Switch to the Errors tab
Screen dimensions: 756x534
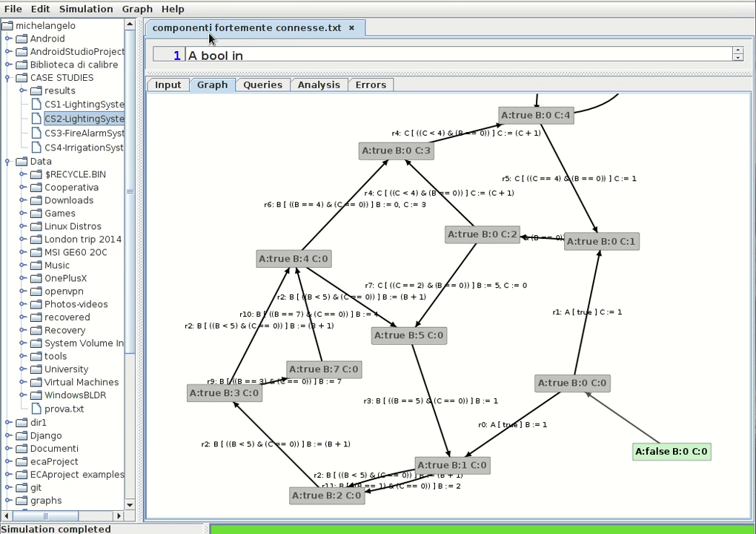[x=371, y=85]
